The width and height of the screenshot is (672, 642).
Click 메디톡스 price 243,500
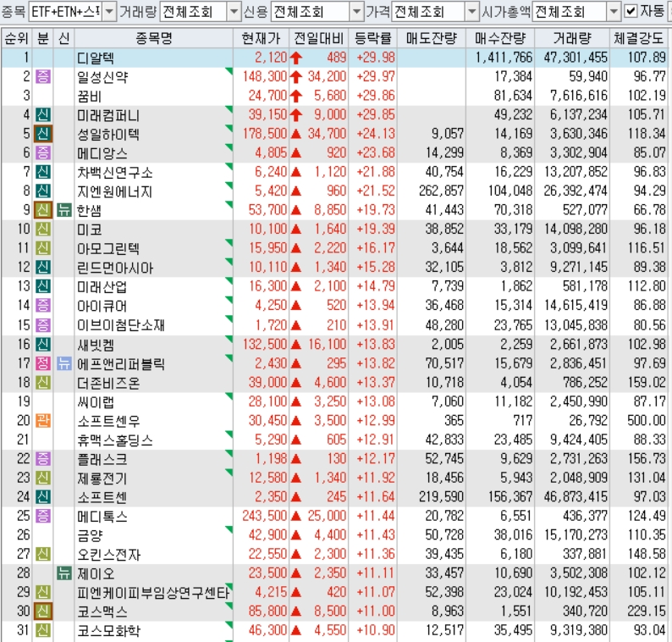265,516
